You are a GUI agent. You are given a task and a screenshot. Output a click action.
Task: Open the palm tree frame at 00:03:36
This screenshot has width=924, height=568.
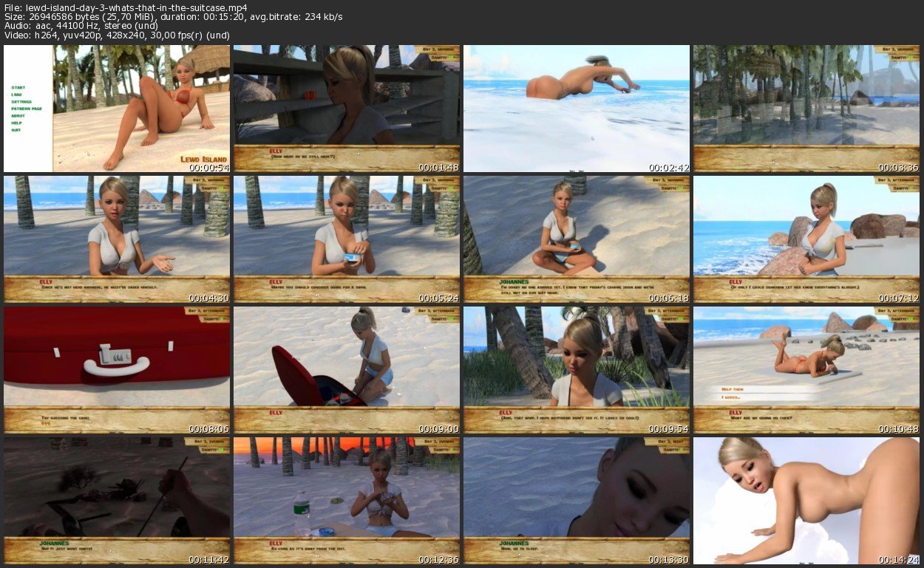coord(806,109)
